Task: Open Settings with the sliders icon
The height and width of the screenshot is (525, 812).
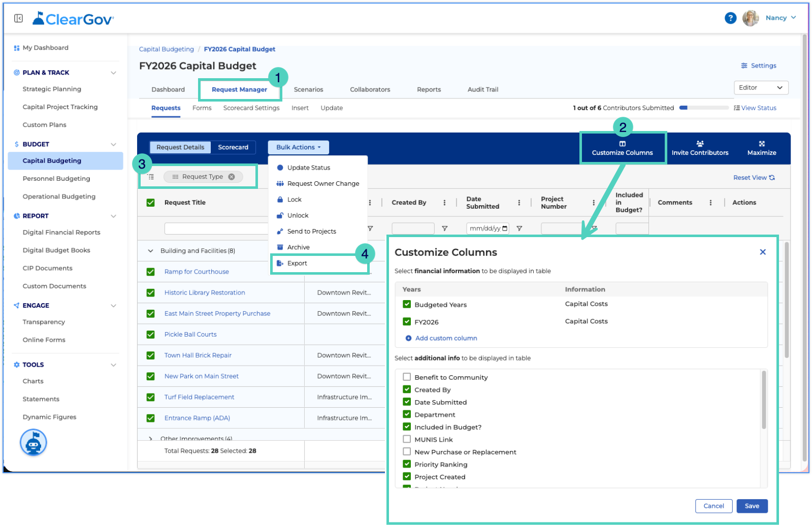Action: coord(744,65)
